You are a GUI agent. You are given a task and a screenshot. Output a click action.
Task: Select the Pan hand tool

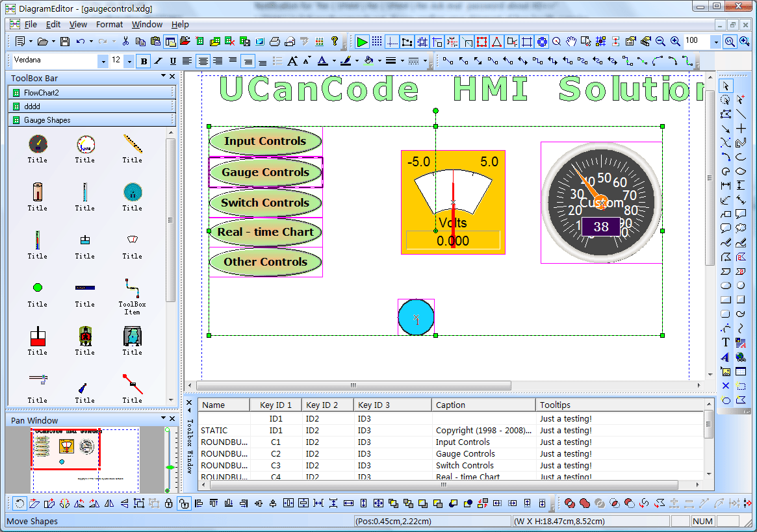(571, 42)
